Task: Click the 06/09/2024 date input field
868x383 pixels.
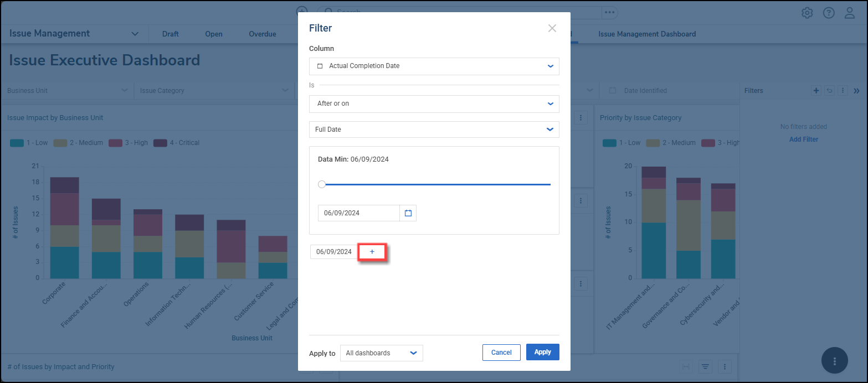Action: pyautogui.click(x=358, y=213)
